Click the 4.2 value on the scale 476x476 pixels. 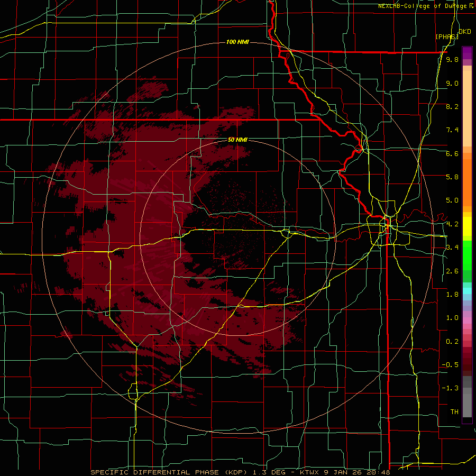pos(452,224)
